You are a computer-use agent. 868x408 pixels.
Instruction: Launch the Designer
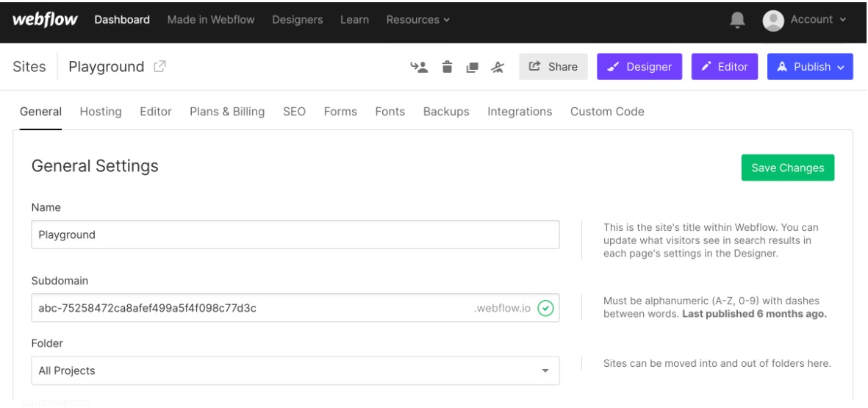(x=639, y=67)
